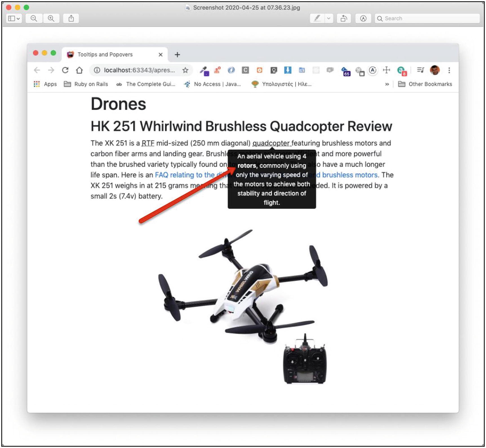
Task: Reload the page in Chrome
Action: [x=65, y=70]
